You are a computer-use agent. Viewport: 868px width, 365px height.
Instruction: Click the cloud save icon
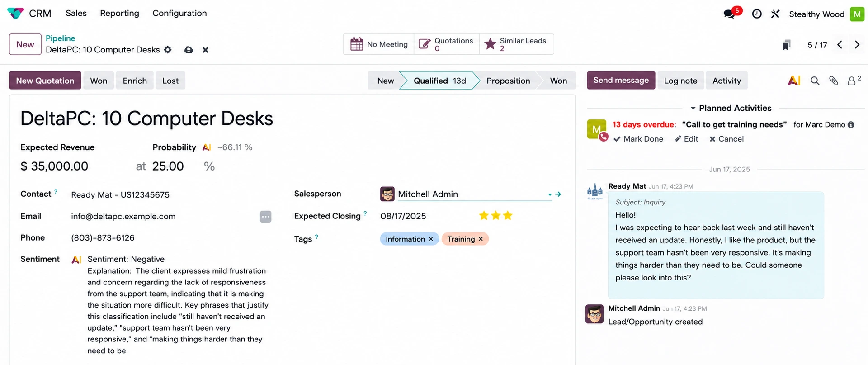189,50
